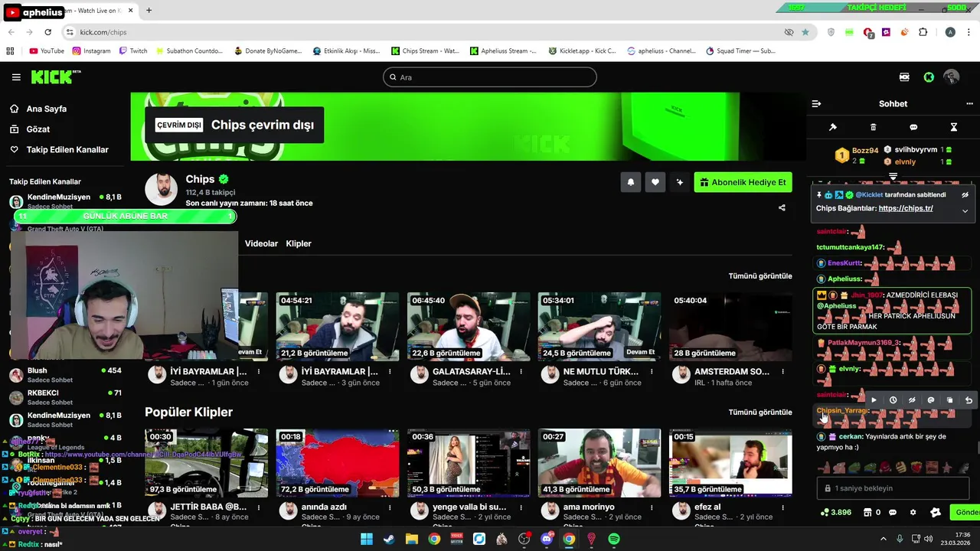The image size is (980, 551).
Task: Expand the pinned message chevron
Action: 965,210
